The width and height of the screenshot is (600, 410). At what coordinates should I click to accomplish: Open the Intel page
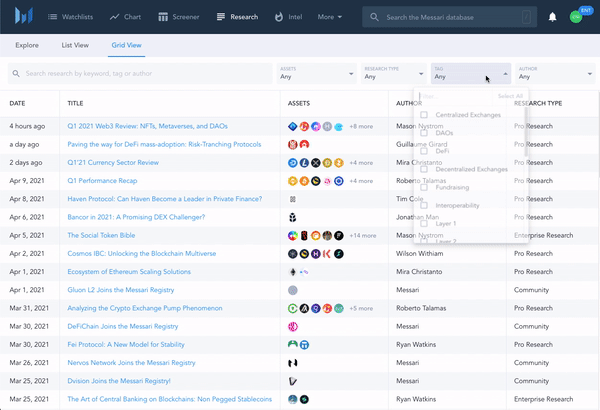click(289, 17)
